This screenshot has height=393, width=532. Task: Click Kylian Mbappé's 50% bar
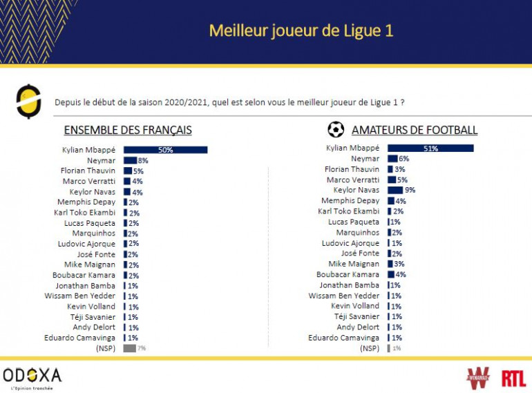tap(165, 149)
